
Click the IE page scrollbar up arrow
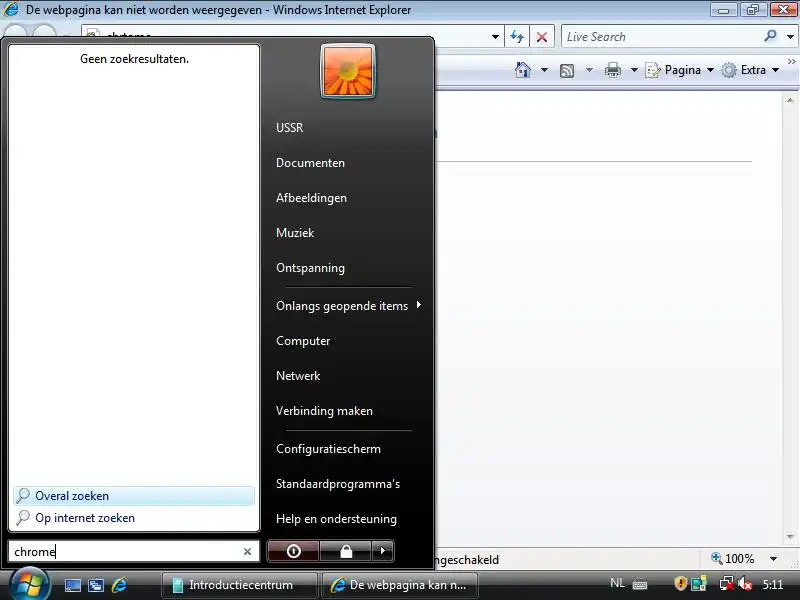point(790,101)
